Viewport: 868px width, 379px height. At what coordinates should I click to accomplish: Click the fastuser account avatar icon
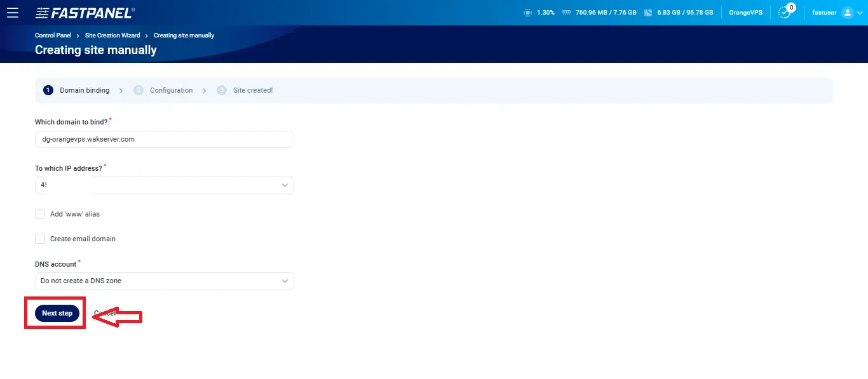pos(847,12)
